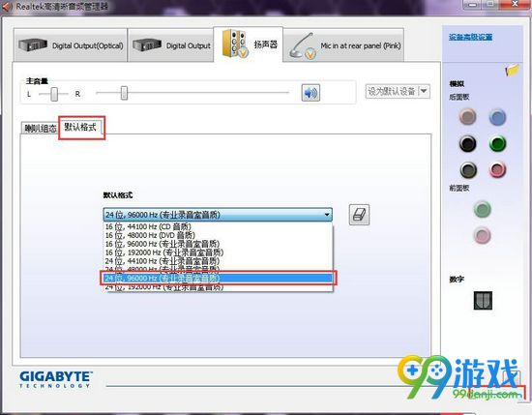The image size is (532, 415).
Task: Select the blue rear panel line-in jack
Action: pyautogui.click(x=497, y=117)
